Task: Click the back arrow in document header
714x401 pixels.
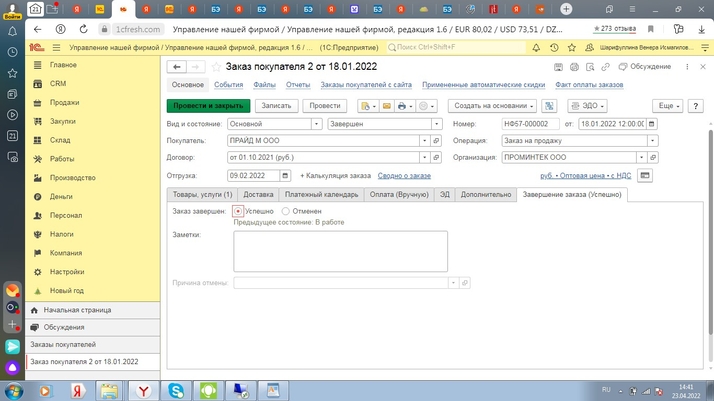Action: point(177,67)
